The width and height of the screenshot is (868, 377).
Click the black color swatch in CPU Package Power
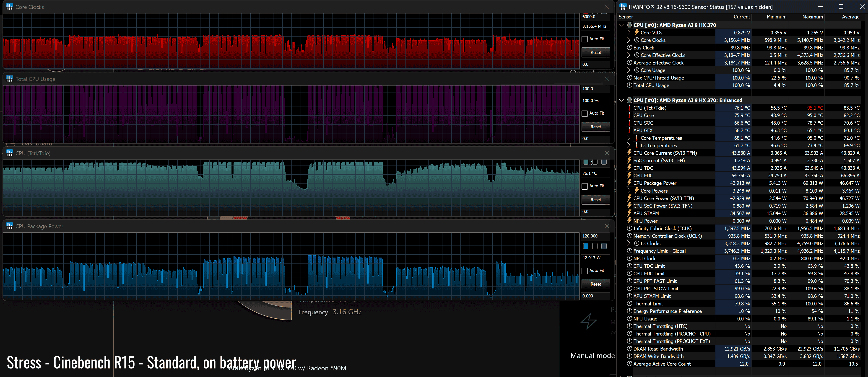pyautogui.click(x=595, y=246)
